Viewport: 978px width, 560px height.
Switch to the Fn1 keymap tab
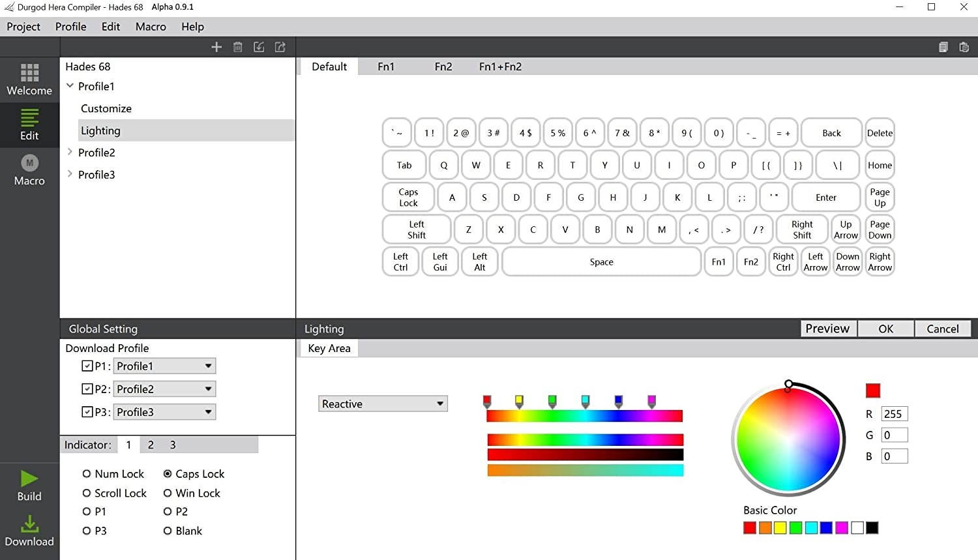(x=386, y=66)
